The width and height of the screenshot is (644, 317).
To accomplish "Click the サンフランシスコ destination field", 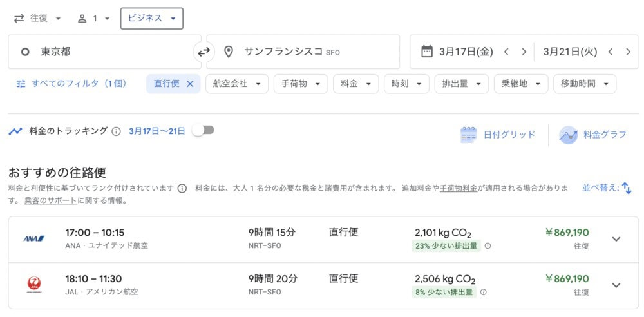I will click(x=303, y=52).
